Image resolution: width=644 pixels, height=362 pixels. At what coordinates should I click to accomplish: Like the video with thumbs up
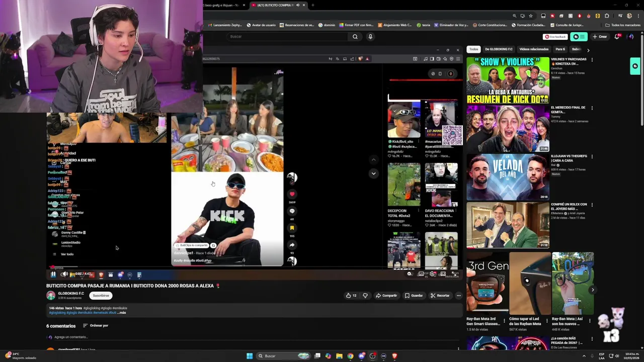(351, 296)
